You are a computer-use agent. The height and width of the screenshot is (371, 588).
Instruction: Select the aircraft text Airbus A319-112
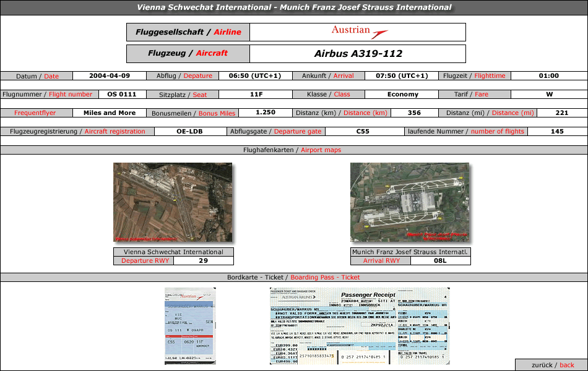[358, 54]
